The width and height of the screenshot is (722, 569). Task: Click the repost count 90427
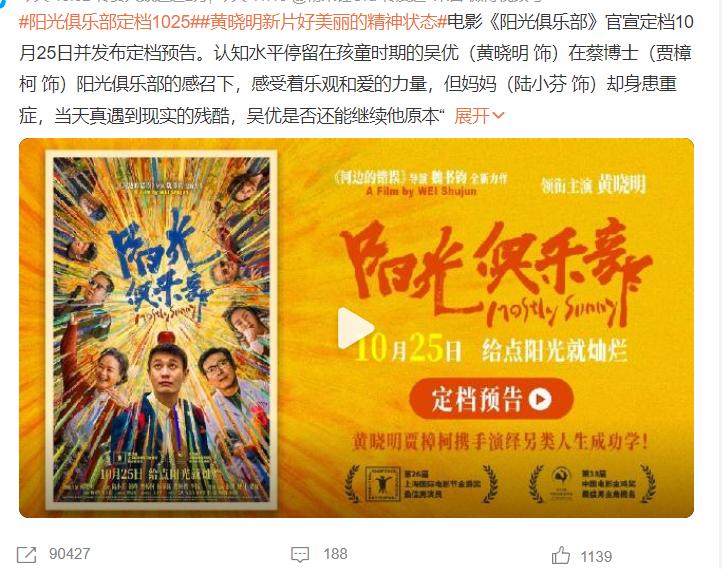(x=70, y=554)
